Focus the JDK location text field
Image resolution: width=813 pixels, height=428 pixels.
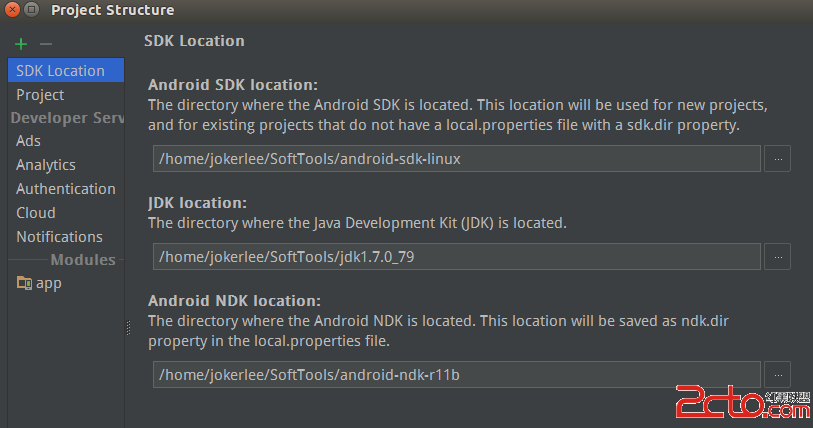(x=457, y=257)
